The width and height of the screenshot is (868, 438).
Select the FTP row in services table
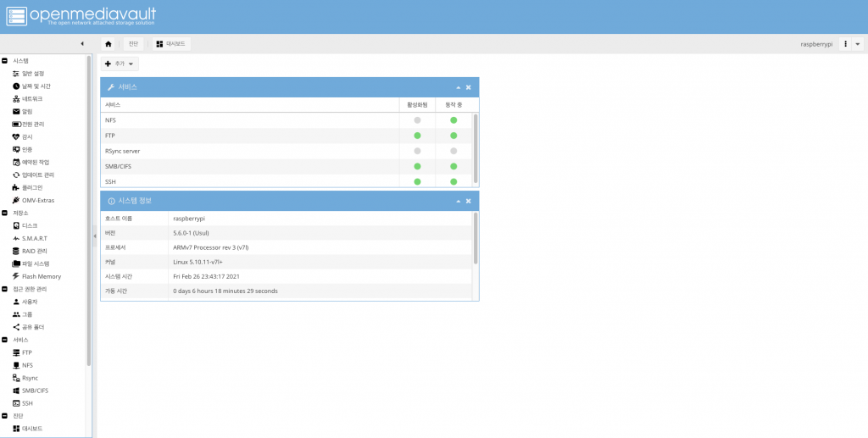(287, 136)
